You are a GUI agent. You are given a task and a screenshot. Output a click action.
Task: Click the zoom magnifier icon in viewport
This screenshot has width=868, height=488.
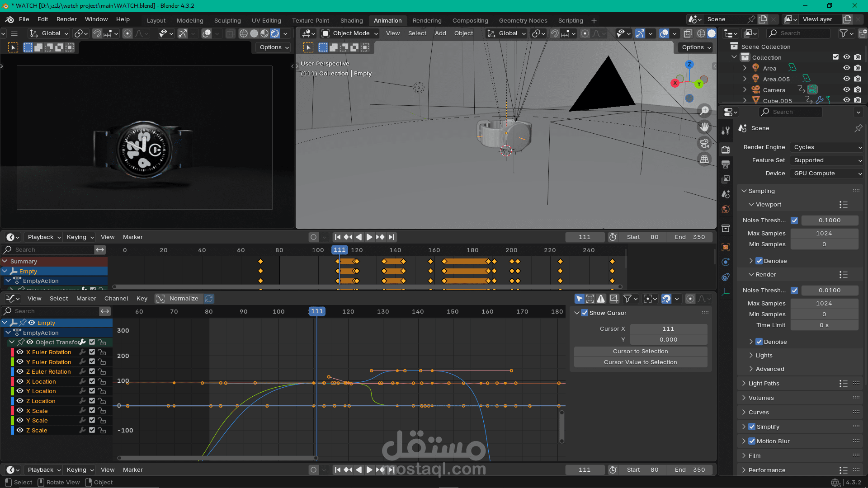704,111
